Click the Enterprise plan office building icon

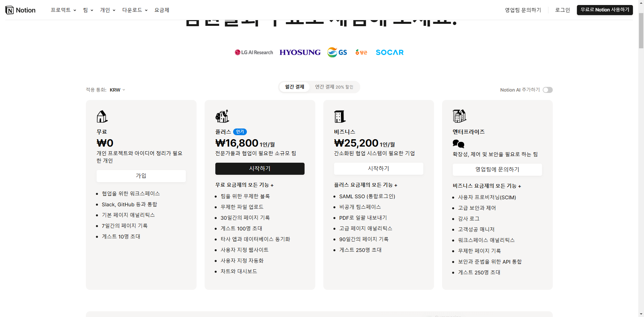tap(460, 116)
